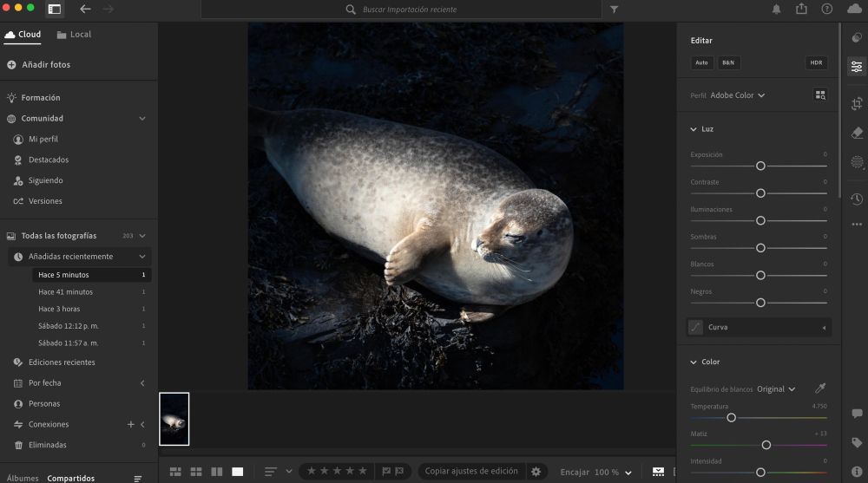Open the Info panel icon

(857, 472)
